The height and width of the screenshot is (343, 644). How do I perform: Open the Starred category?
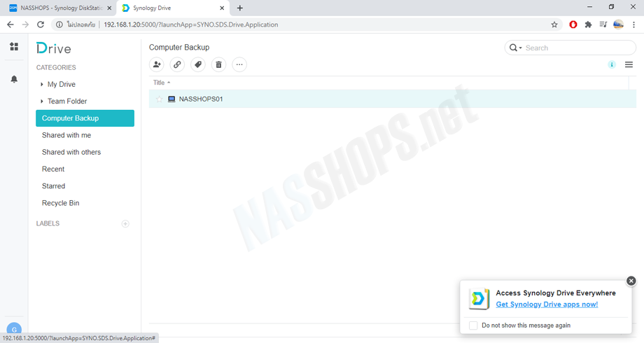[53, 186]
